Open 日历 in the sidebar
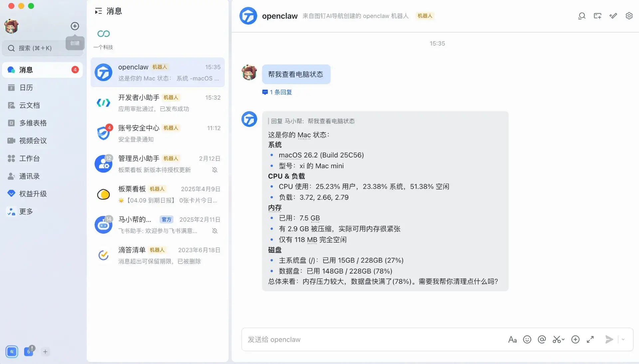Screen dimensions: 639x364 (26, 87)
